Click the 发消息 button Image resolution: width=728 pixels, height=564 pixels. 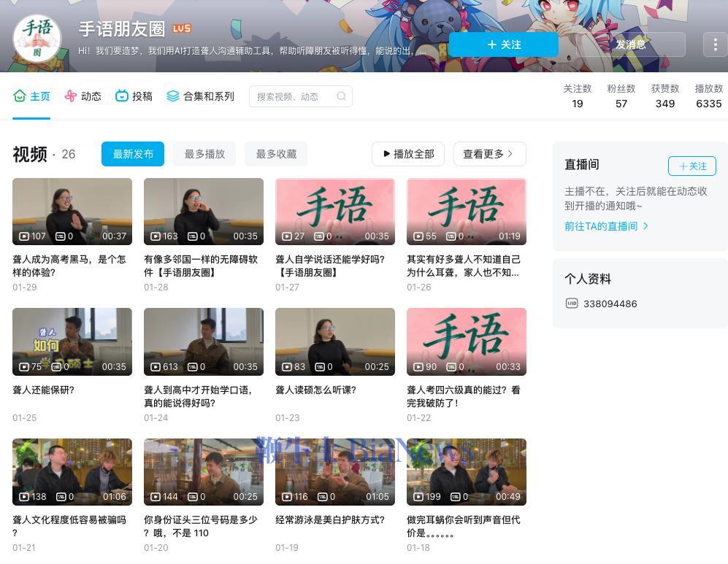click(x=630, y=45)
